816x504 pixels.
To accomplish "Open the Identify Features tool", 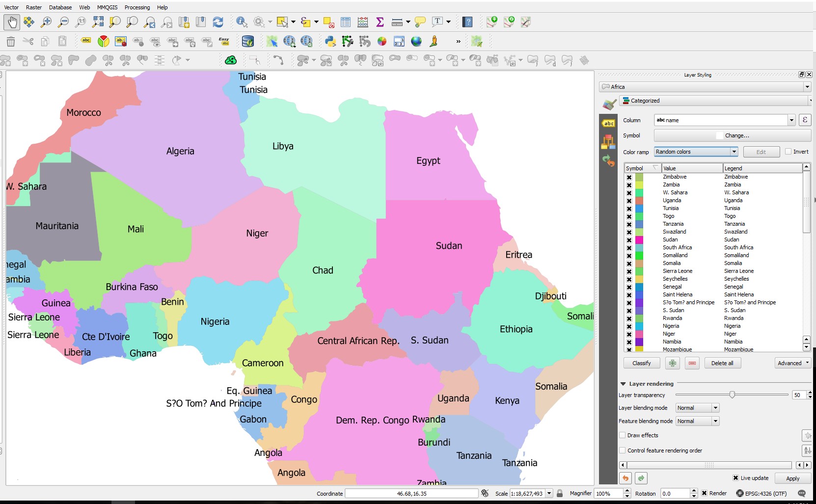I will [x=241, y=22].
